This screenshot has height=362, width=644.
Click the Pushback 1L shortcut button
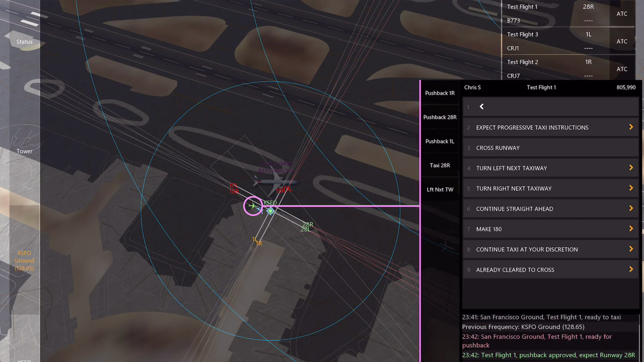click(440, 141)
